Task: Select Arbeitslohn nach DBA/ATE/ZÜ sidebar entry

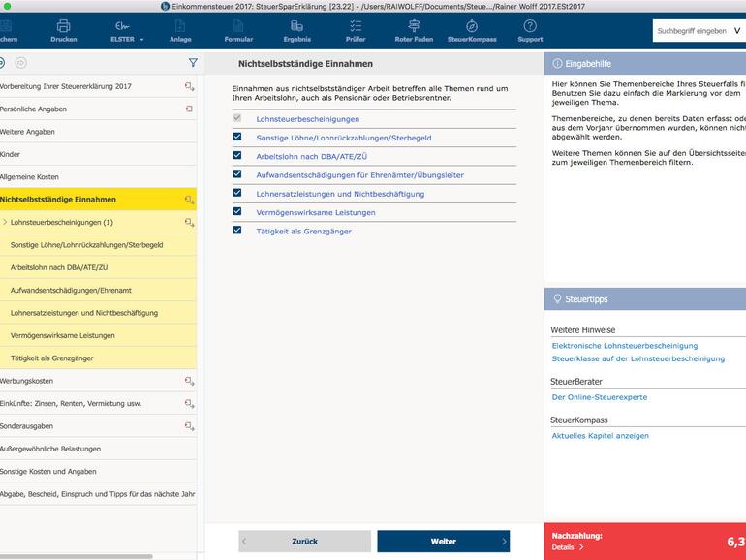Action: pos(98,267)
